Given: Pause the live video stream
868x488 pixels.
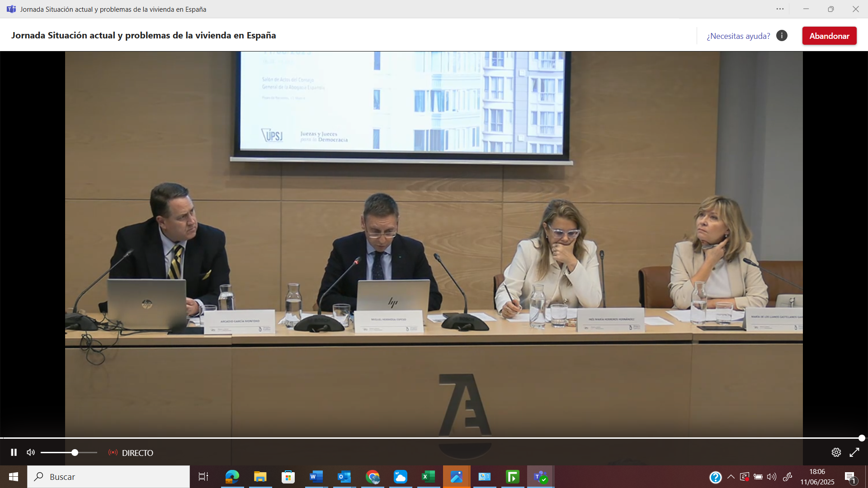Looking at the screenshot, I should pos(14,452).
